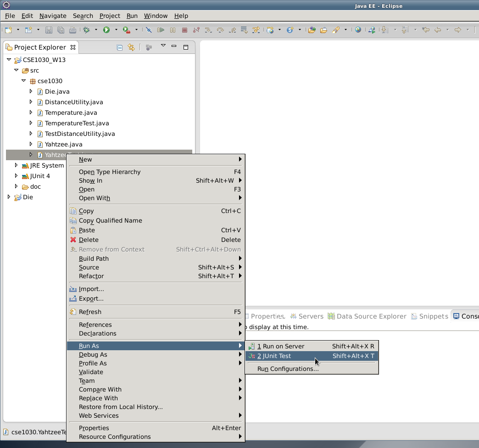Select TestDistanceUtility.java in the tree
This screenshot has width=479, height=448.
80,134
